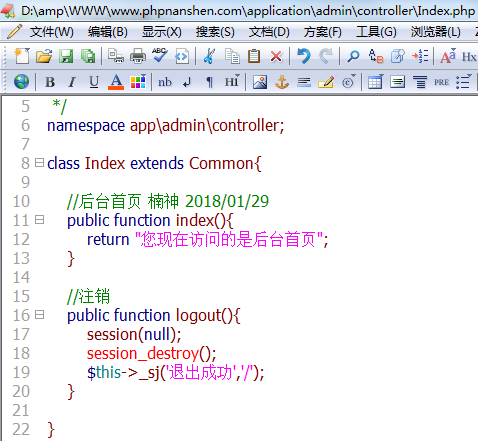Open the 文件(W) menu

coord(52,32)
